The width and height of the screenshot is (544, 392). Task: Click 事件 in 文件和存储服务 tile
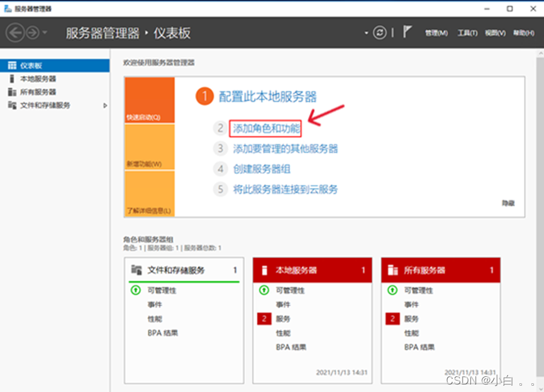coord(155,305)
